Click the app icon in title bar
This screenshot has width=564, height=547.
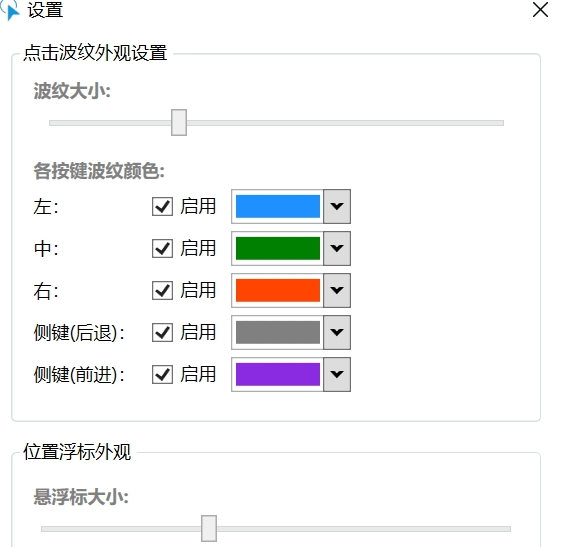click(10, 10)
